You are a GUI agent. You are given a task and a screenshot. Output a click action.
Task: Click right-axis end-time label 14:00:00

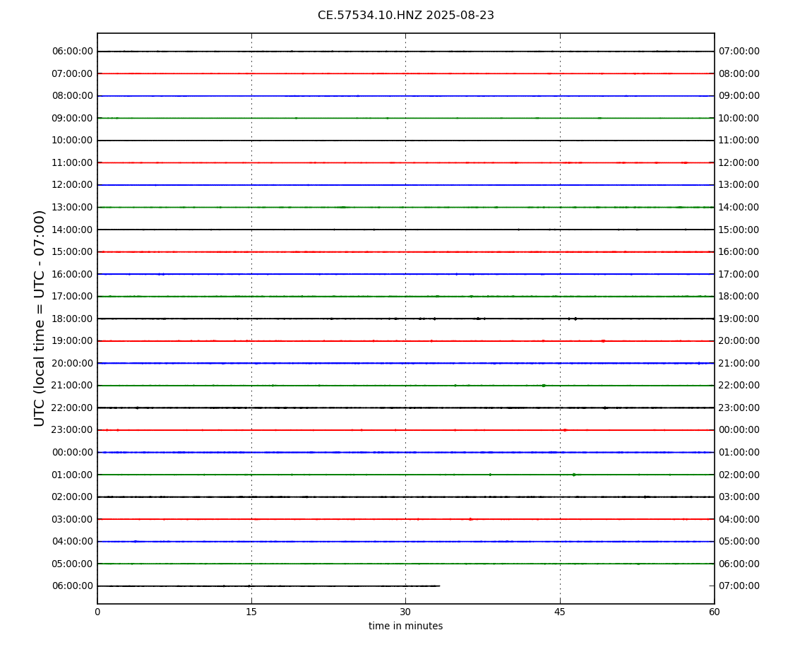click(x=739, y=207)
